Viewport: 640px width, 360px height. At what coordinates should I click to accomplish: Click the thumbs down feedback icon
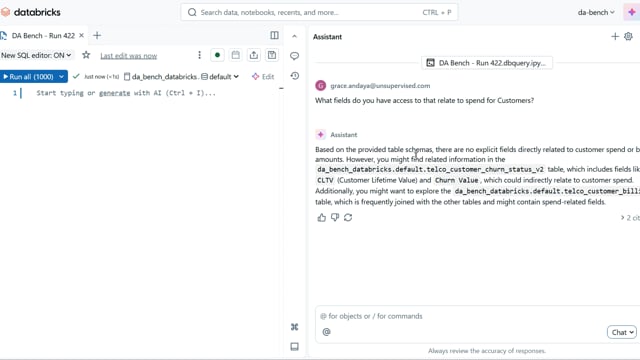point(335,218)
